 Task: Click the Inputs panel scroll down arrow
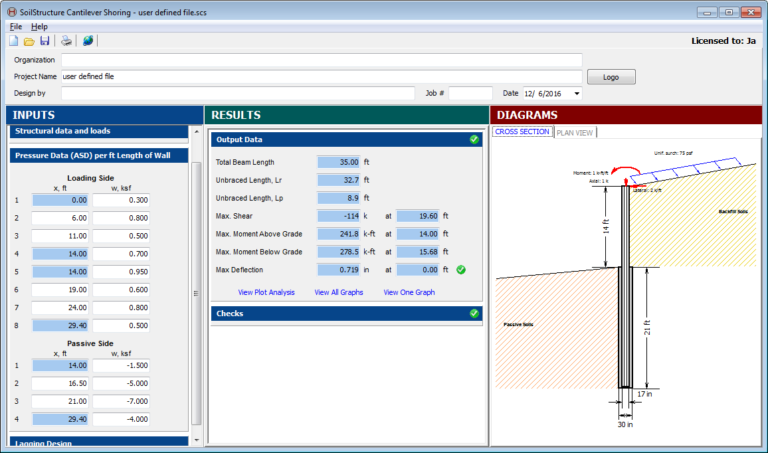point(196,440)
